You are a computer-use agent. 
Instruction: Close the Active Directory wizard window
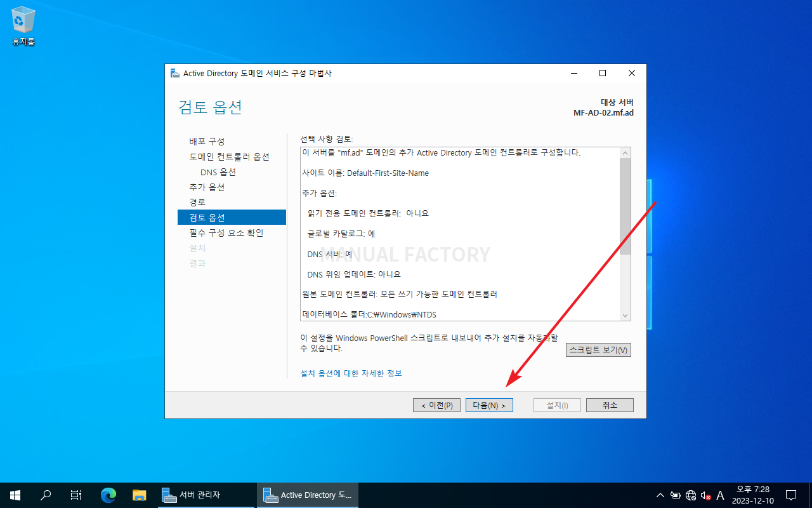pos(632,73)
